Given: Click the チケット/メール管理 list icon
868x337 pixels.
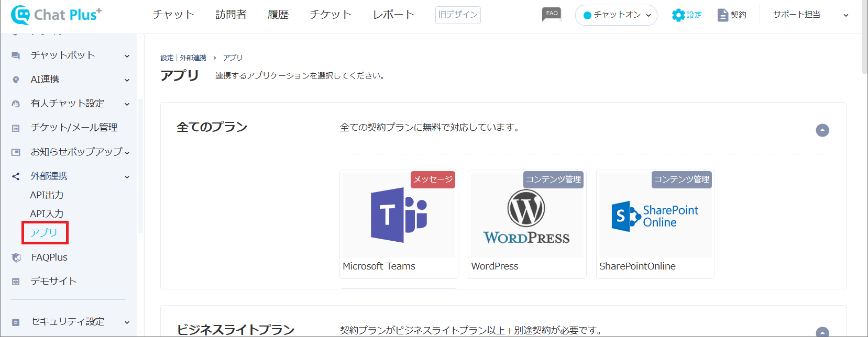Looking at the screenshot, I should (16, 128).
